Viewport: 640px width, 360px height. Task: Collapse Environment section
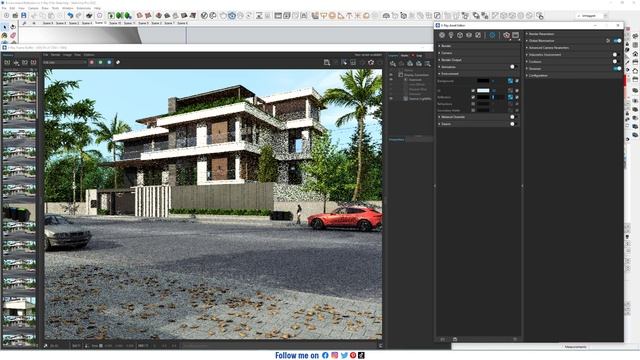point(478,74)
